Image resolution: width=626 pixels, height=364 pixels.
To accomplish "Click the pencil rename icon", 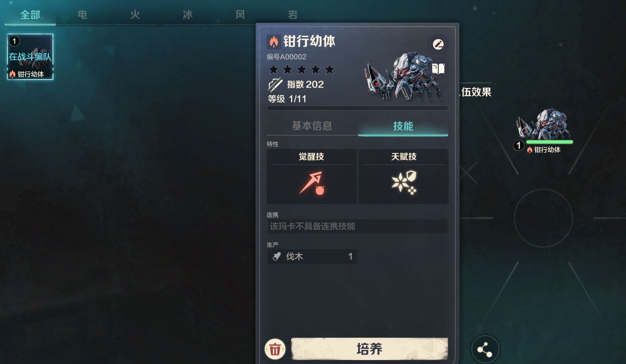I will click(438, 44).
